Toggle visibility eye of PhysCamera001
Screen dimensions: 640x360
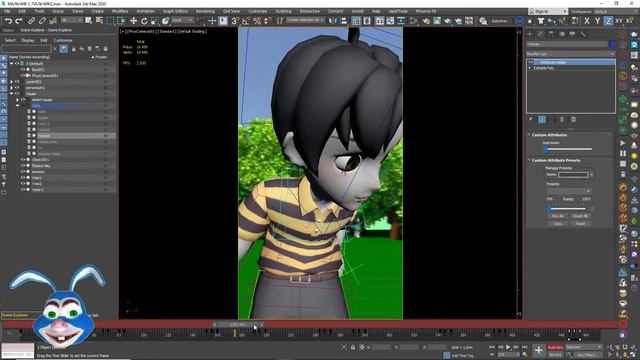23,76
